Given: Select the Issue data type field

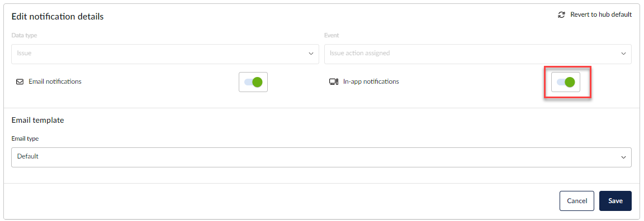Looking at the screenshot, I should click(x=165, y=54).
